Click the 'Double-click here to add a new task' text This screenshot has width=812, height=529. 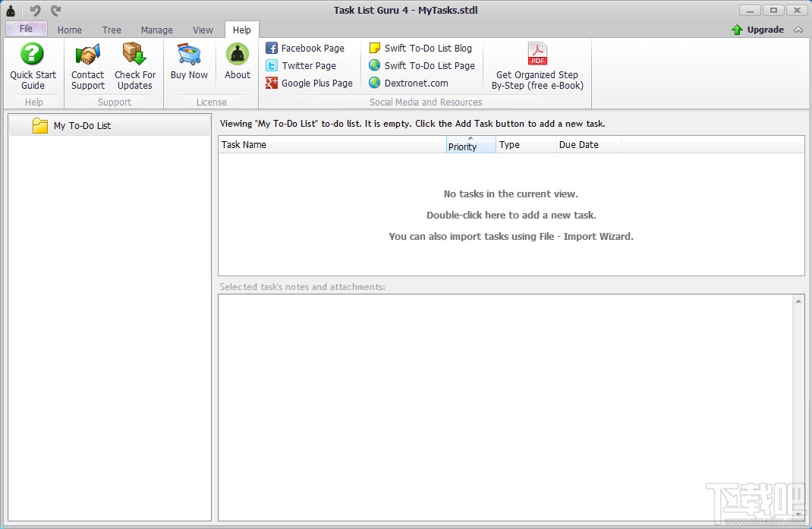point(511,215)
